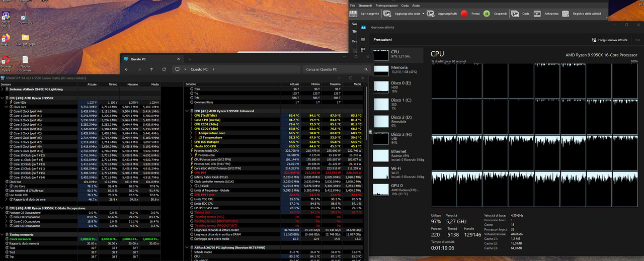Select Disco 0 (E:) in Task Manager
This screenshot has width=644, height=261.
click(399, 86)
